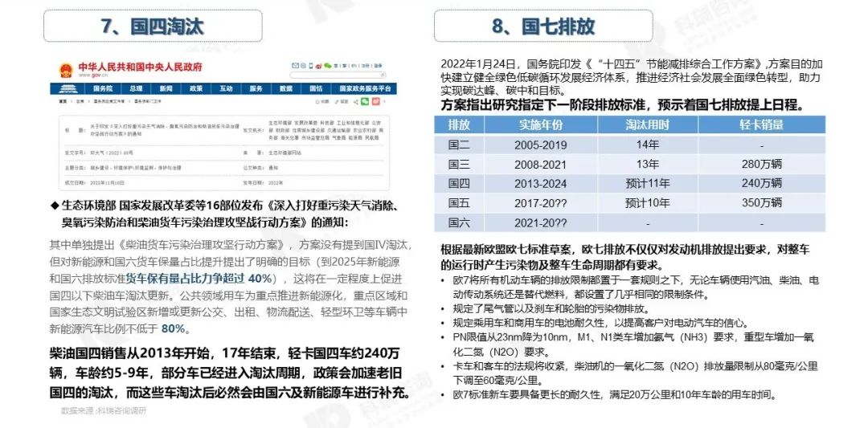This screenshot has width=868, height=428.
Task: Click the national emblem logo
Action: [64, 70]
